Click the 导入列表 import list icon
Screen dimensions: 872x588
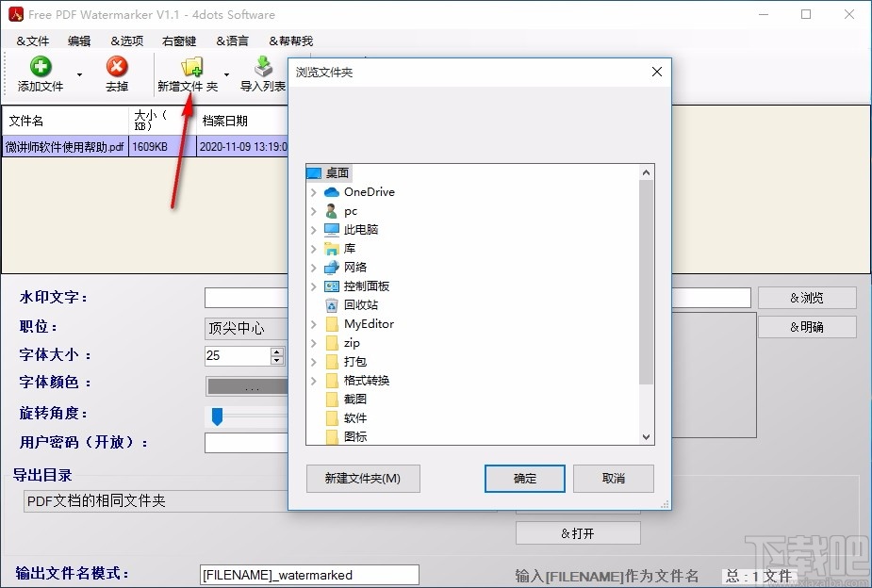tap(263, 68)
